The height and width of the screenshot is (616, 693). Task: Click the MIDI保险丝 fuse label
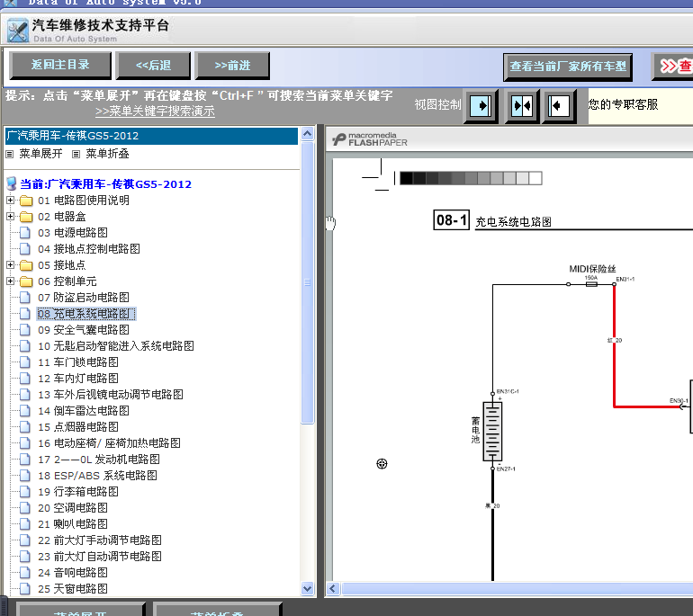click(x=592, y=269)
